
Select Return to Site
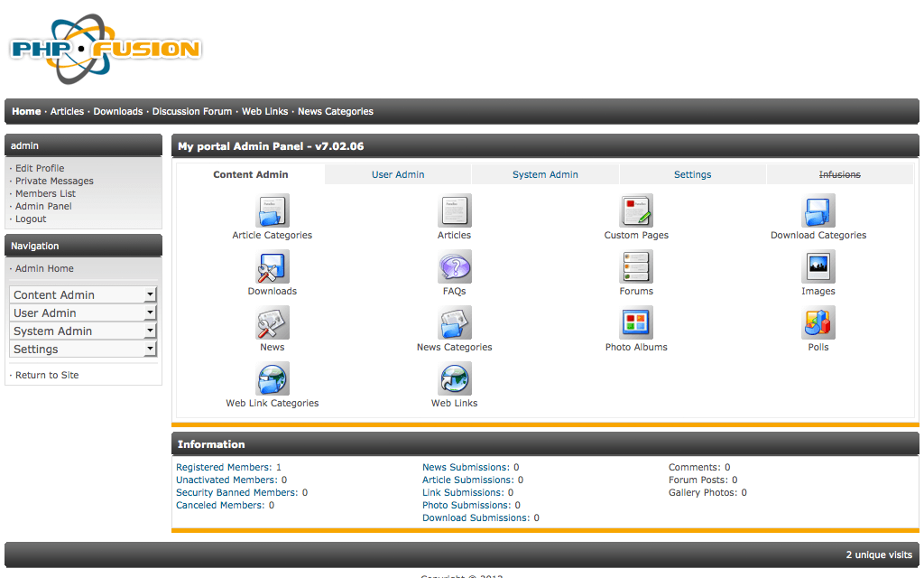pyautogui.click(x=45, y=375)
